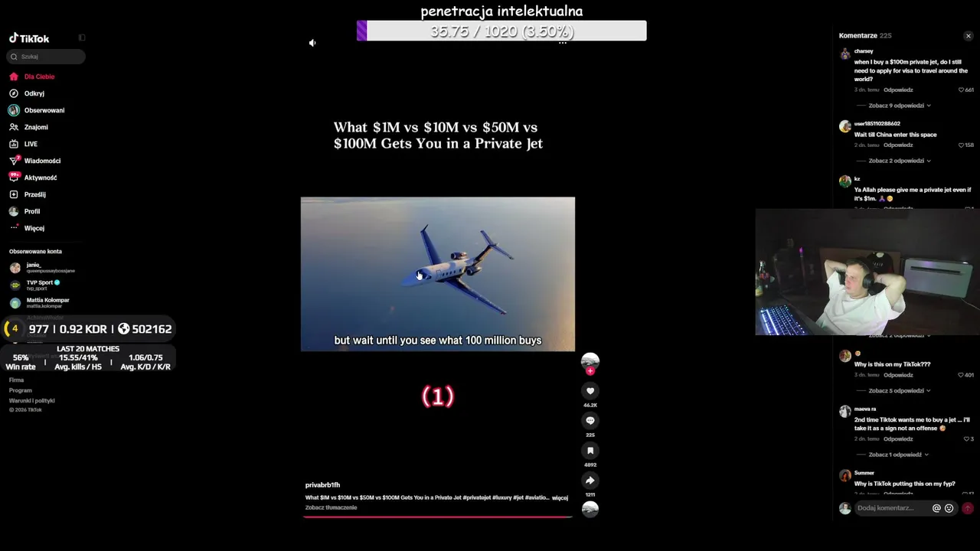Like the video with the heart icon
The image size is (980, 551).
pyautogui.click(x=590, y=391)
